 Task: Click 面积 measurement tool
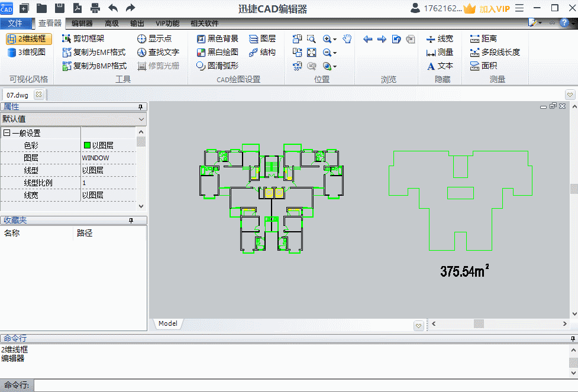[x=483, y=66]
